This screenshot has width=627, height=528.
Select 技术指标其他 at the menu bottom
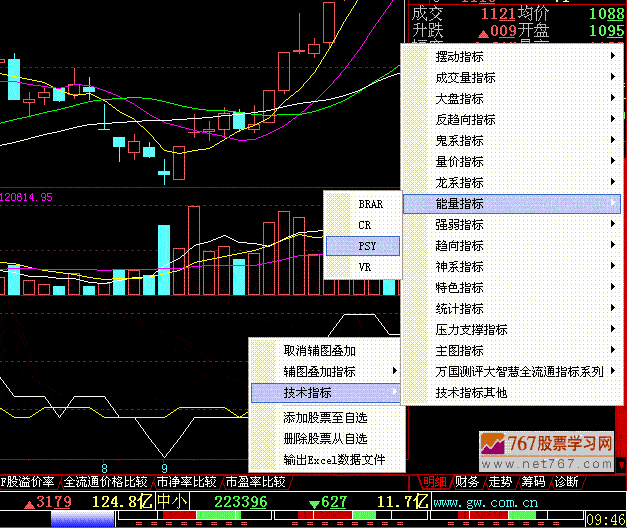click(x=470, y=393)
